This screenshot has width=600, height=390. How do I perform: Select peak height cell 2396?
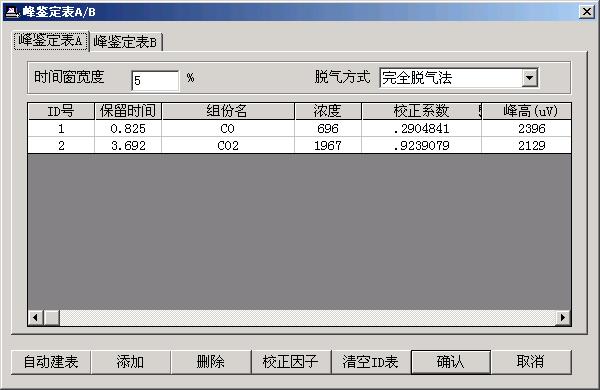pos(527,129)
